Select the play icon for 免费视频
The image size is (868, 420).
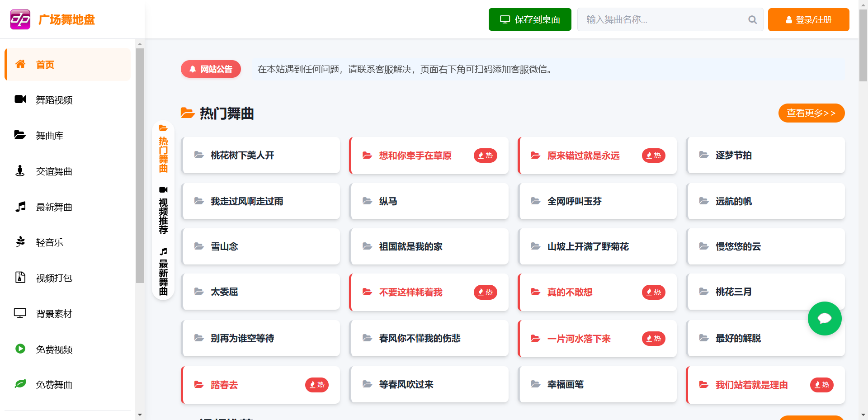pyautogui.click(x=20, y=349)
